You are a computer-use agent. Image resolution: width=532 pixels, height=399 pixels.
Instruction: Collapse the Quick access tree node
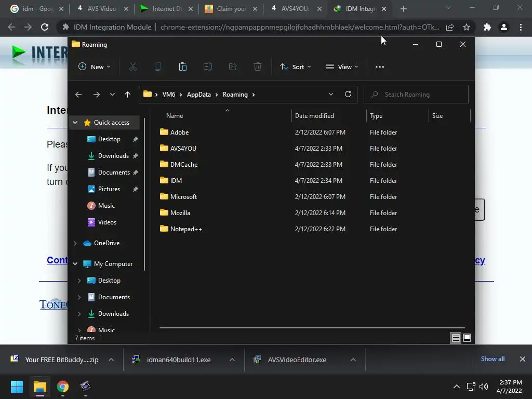click(x=75, y=123)
